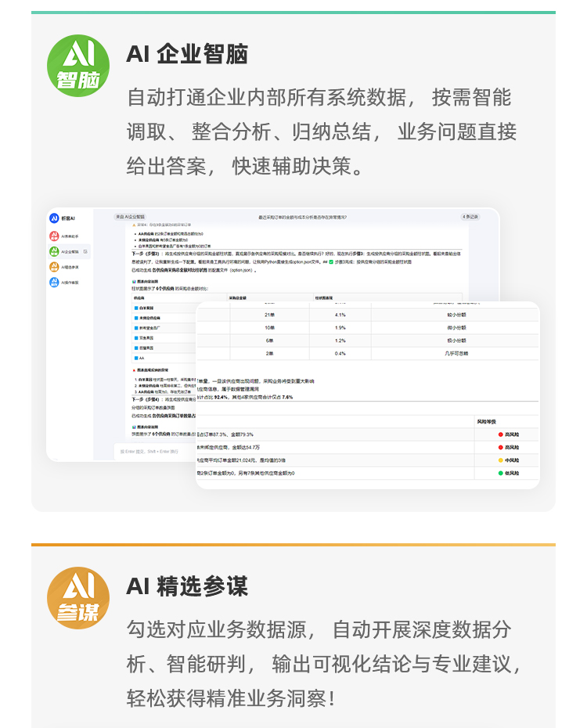Click the green AI 智脑 badge icon

[78, 66]
